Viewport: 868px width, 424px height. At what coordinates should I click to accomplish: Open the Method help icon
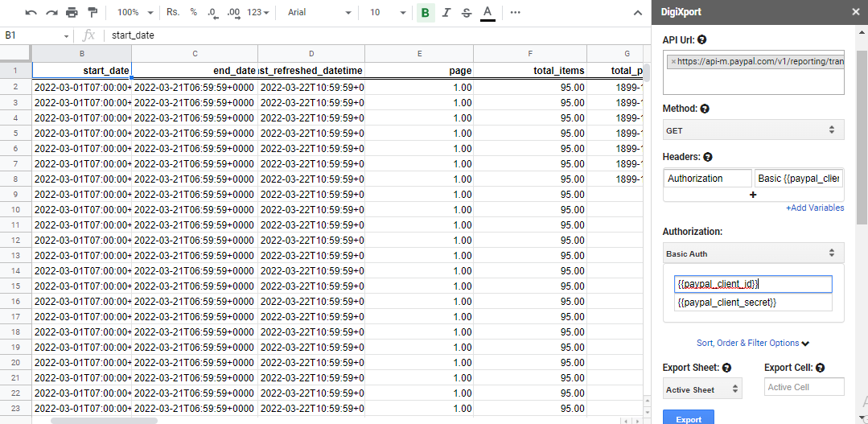(x=705, y=109)
